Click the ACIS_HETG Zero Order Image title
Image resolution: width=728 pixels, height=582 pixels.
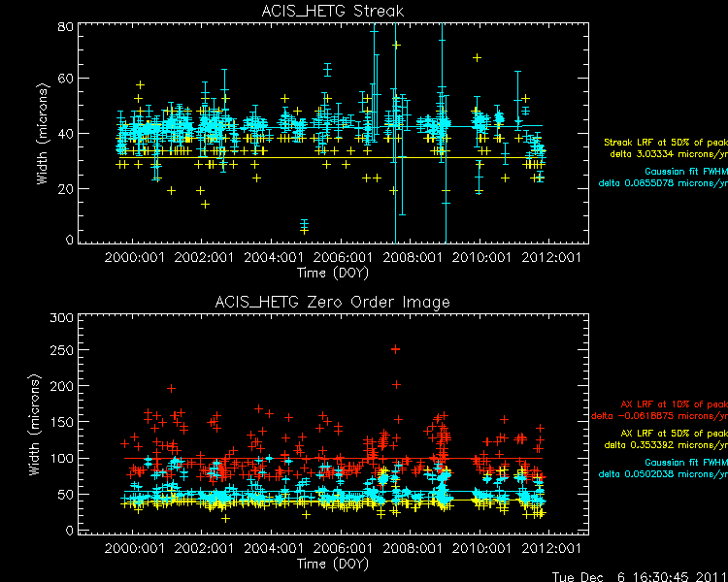tap(333, 302)
